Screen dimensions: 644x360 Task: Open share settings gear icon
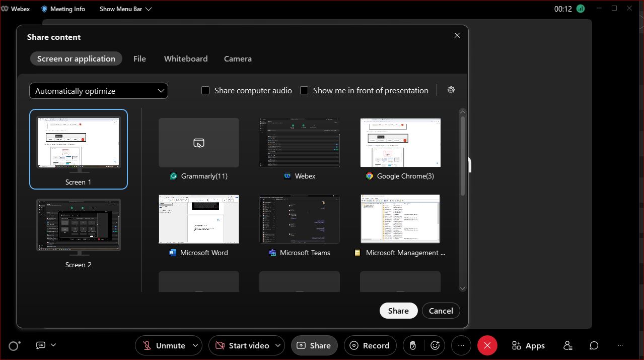tap(451, 90)
